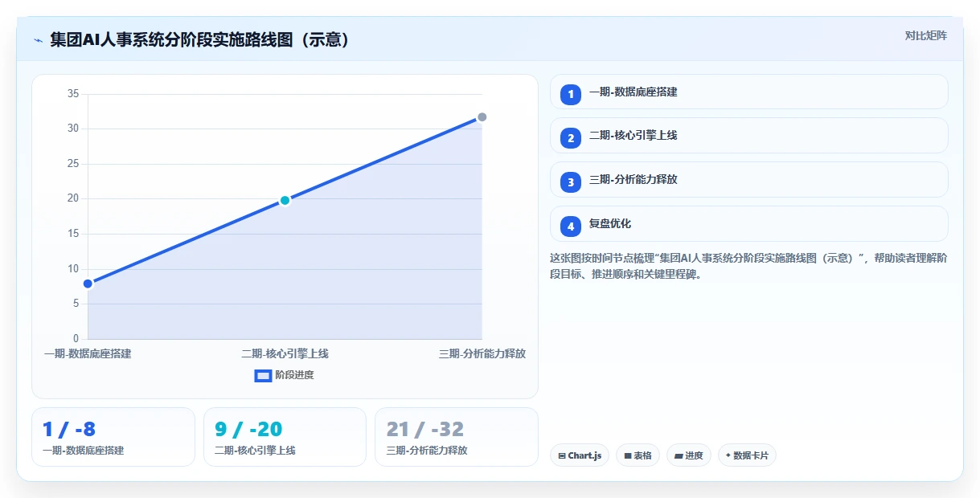Click the y-axis value 20

[x=73, y=198]
